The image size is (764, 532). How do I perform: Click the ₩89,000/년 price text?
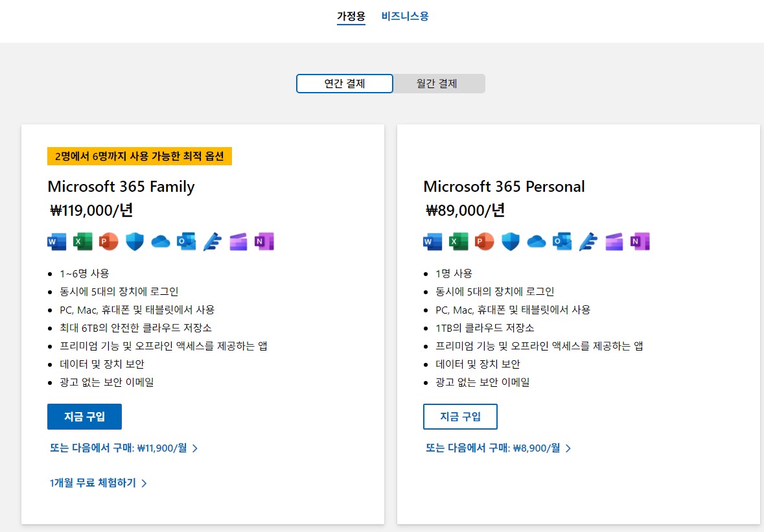tap(465, 211)
